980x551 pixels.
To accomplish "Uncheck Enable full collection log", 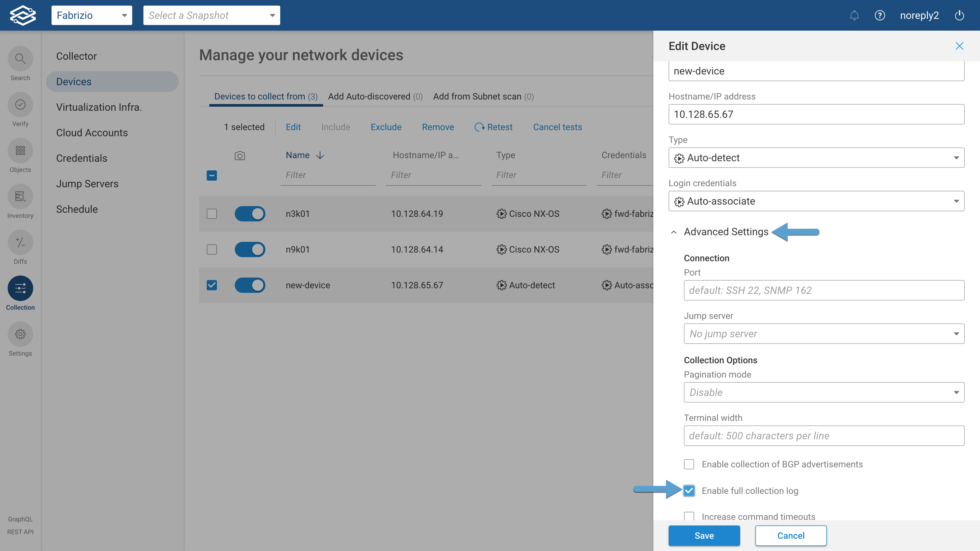I will tap(689, 491).
